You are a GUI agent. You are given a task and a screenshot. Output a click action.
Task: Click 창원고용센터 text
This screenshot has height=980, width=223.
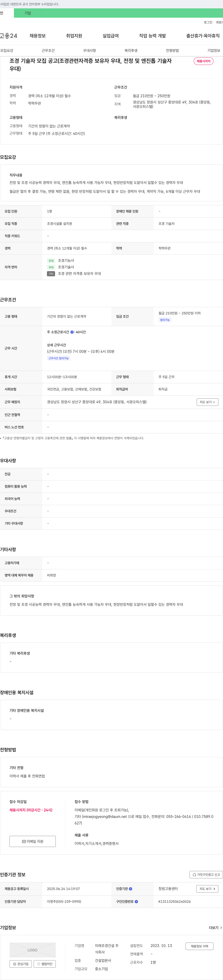click(168, 889)
